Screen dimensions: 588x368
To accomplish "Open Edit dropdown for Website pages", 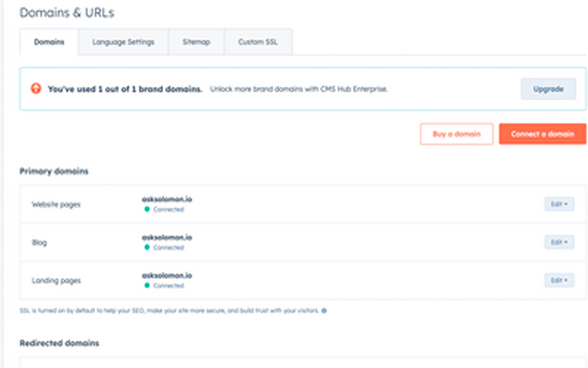I will click(559, 204).
